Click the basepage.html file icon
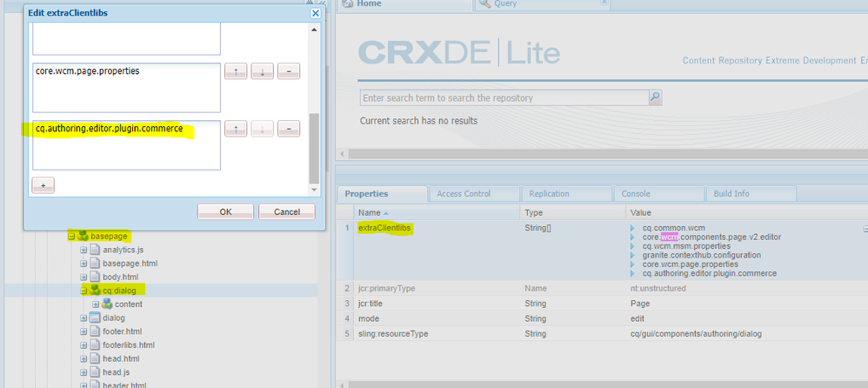This screenshot has width=868, height=388. 95,264
